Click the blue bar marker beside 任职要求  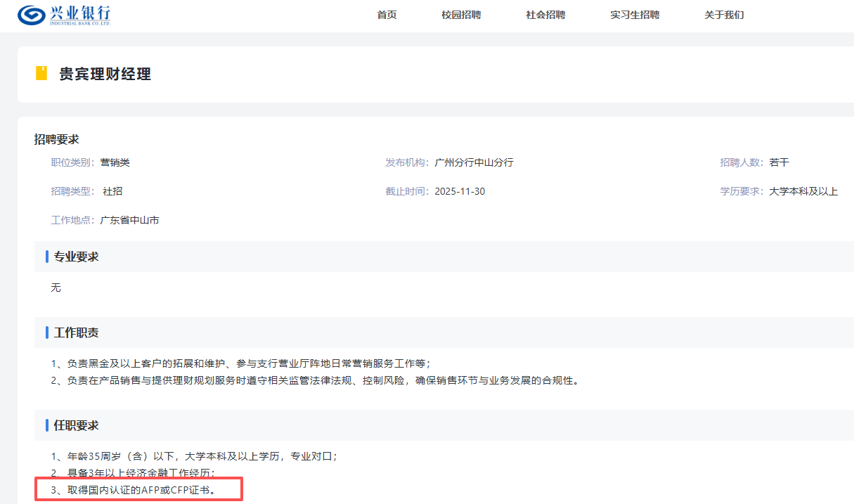(x=47, y=425)
